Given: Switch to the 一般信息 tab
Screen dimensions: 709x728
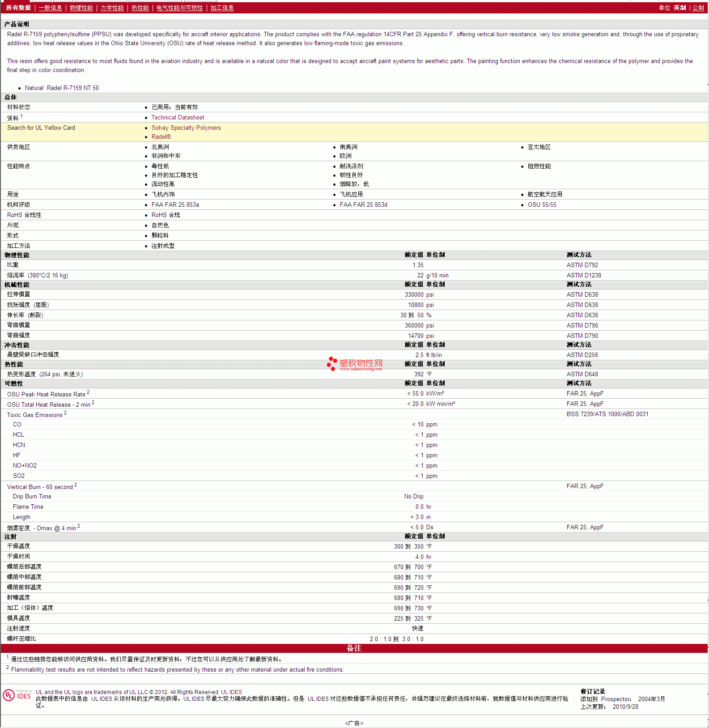Looking at the screenshot, I should coord(50,8).
